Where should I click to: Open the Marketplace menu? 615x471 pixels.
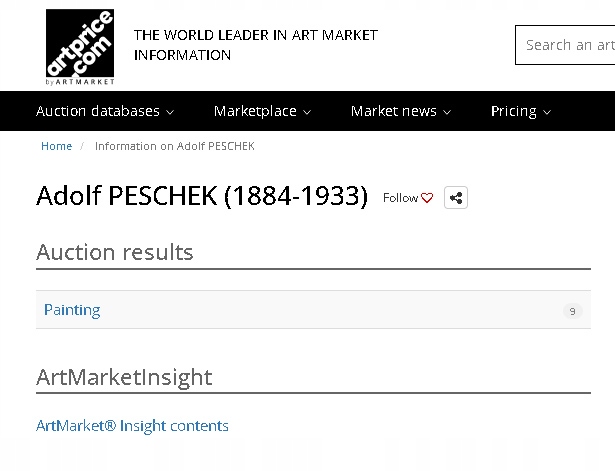pos(256,111)
